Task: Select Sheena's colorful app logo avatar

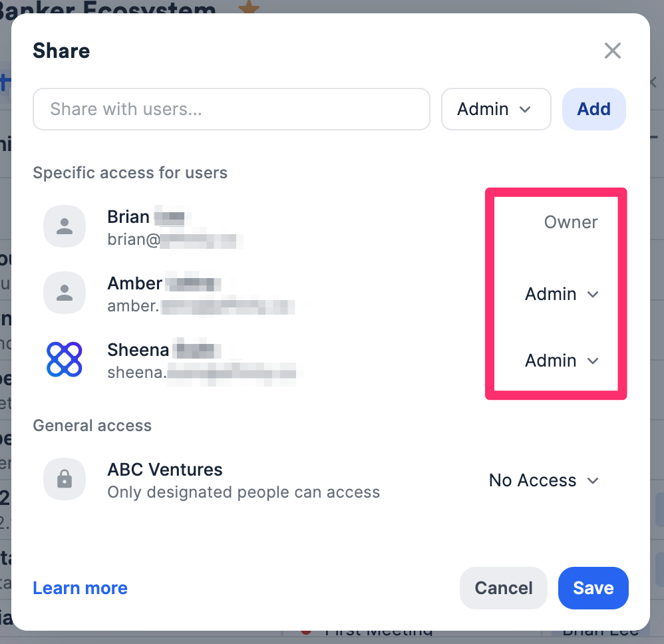Action: (x=65, y=359)
